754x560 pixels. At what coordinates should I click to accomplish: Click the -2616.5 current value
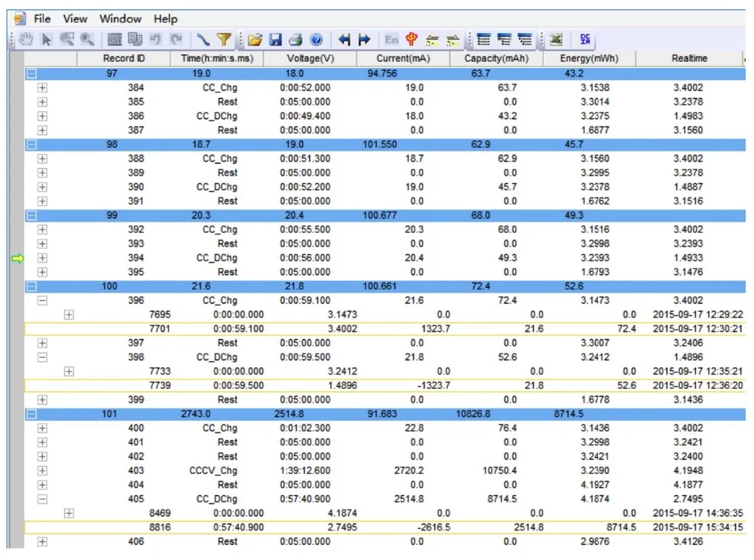434,528
